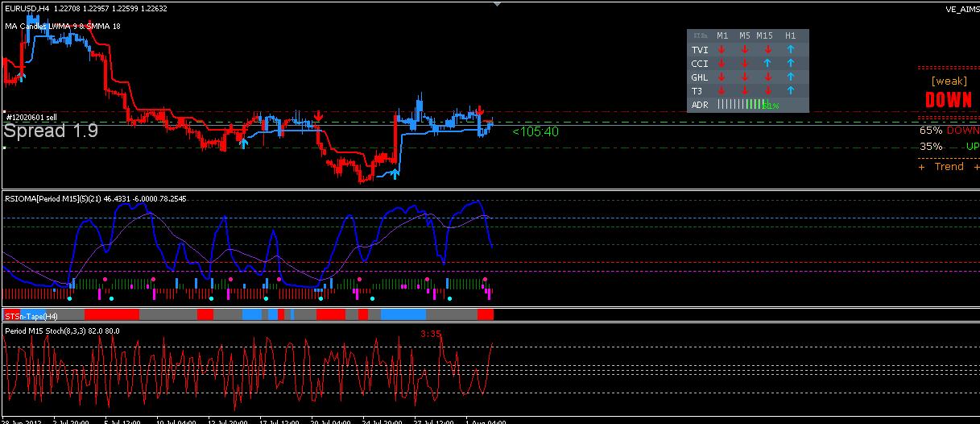Click the T3 M15 red down arrow
Viewport: 980px width, 424px height.
pos(767,91)
